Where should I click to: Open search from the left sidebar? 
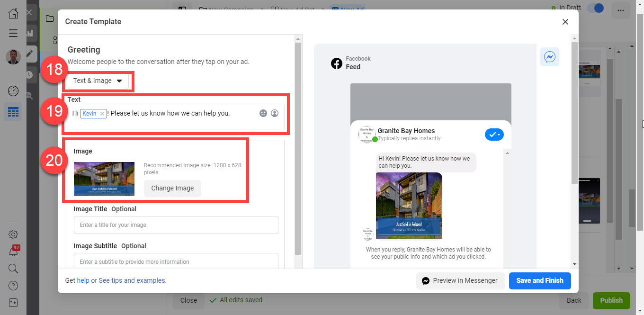[13, 269]
